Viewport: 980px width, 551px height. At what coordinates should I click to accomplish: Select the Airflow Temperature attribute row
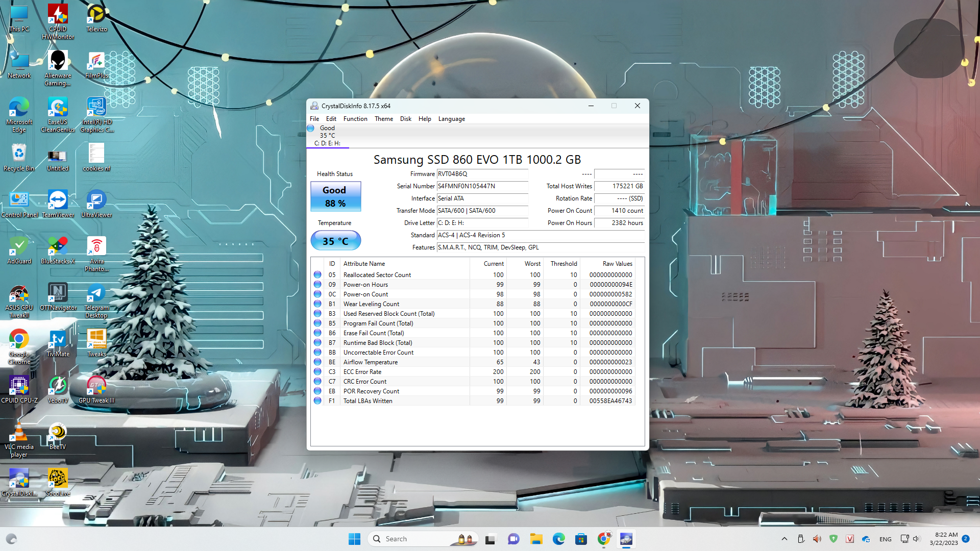[x=473, y=362]
